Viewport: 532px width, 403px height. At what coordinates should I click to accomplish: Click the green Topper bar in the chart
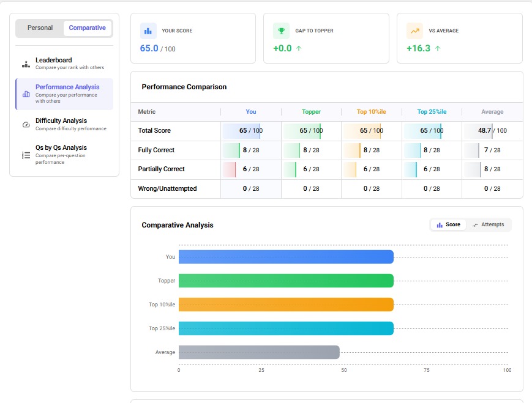click(x=286, y=281)
